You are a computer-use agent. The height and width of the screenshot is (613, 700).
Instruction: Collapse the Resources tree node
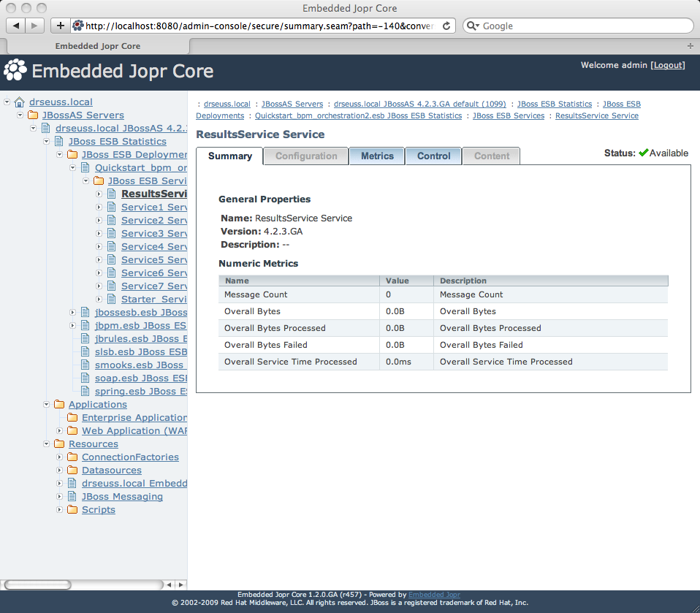click(47, 443)
